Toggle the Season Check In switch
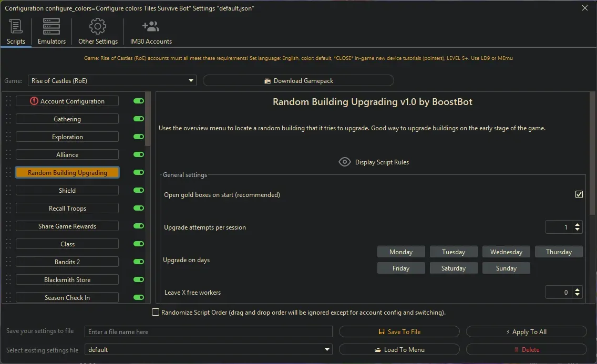Screen dimensions: 597x364 (x=139, y=297)
